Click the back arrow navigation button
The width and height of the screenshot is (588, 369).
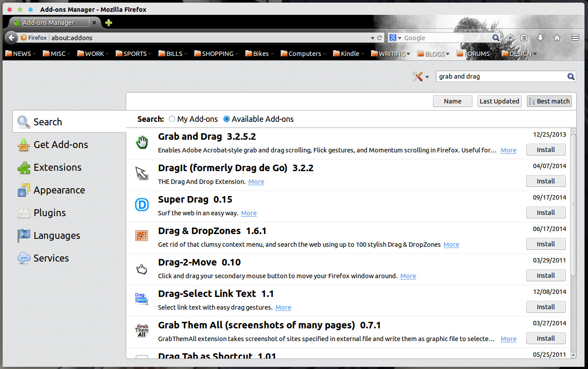tap(11, 38)
